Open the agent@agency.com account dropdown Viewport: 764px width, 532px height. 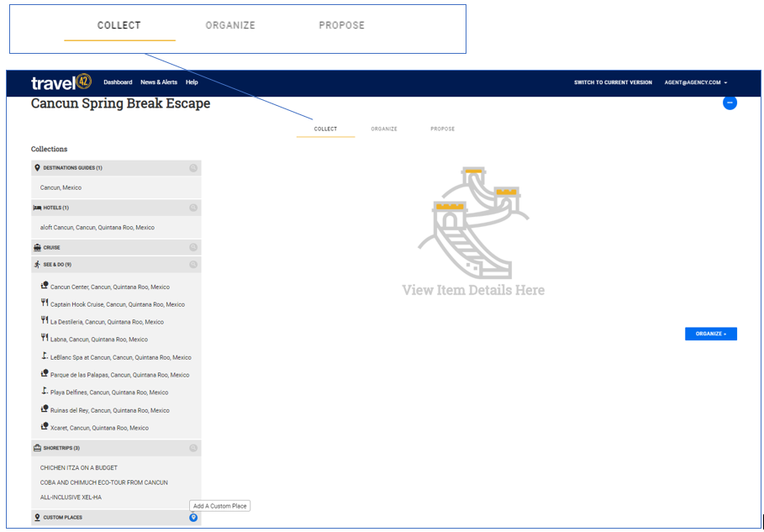[x=695, y=82]
